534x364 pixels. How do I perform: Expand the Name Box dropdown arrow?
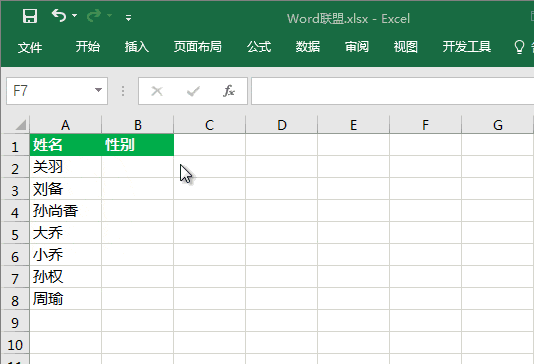[x=98, y=90]
